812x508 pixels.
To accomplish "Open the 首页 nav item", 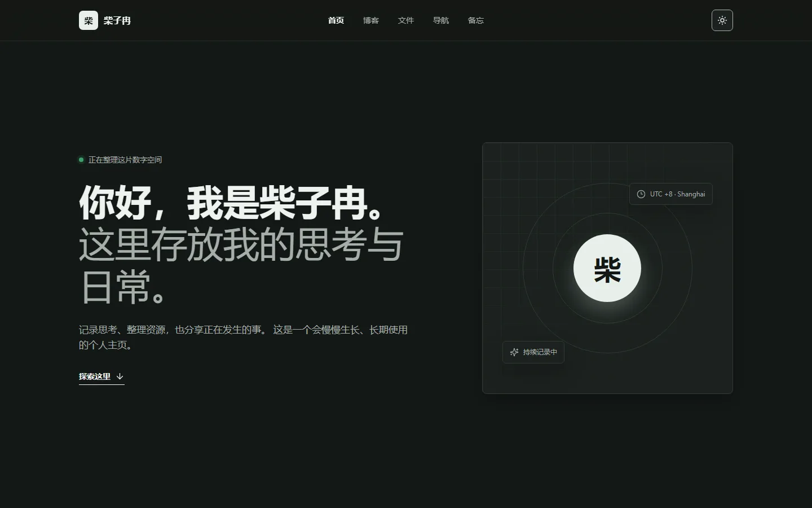I will point(336,20).
